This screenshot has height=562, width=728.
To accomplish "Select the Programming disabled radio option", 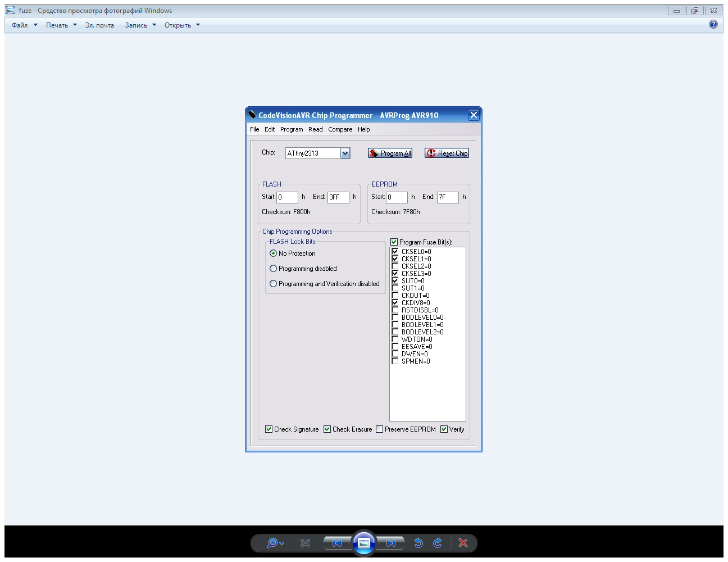I will pyautogui.click(x=274, y=269).
